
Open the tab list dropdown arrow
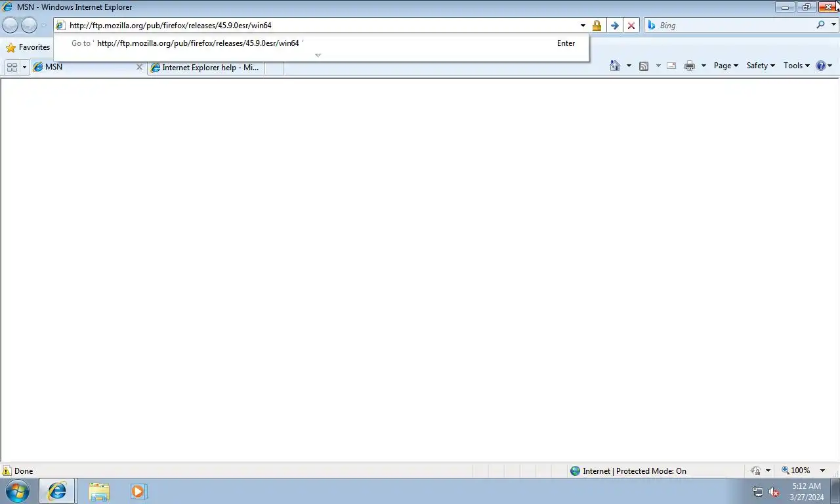[x=25, y=67]
